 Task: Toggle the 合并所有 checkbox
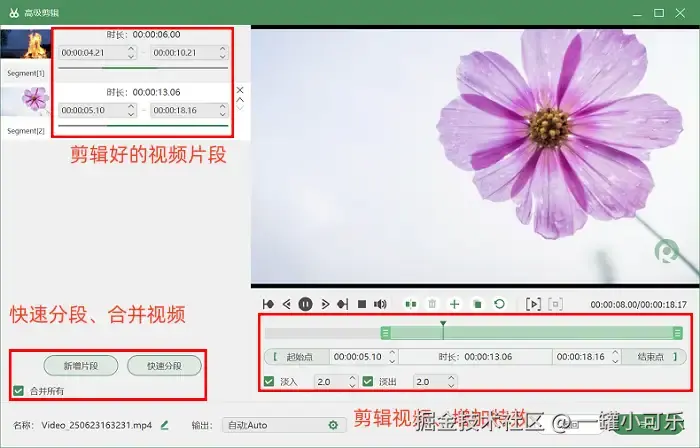(x=18, y=391)
